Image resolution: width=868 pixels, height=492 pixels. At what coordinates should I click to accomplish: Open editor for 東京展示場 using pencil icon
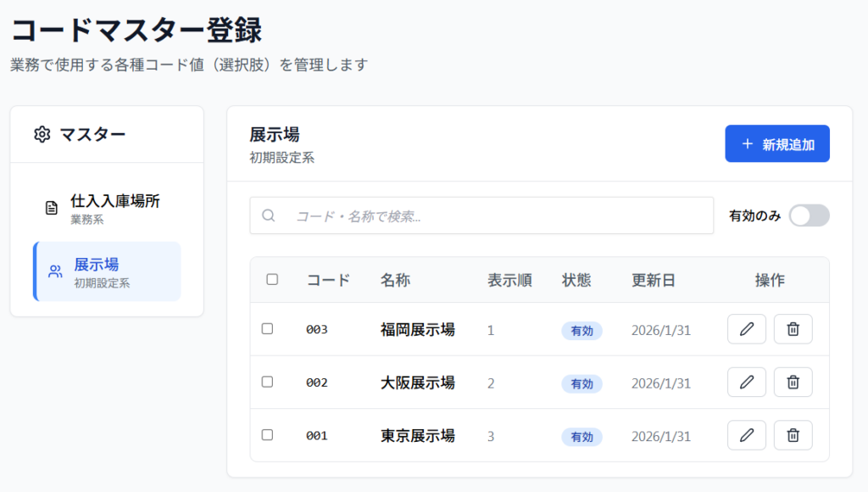(x=746, y=435)
